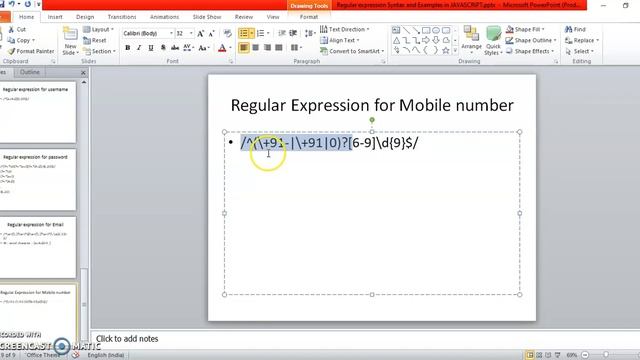
Task: Decrease font size with Shrink Font icon
Action: pos(211,33)
